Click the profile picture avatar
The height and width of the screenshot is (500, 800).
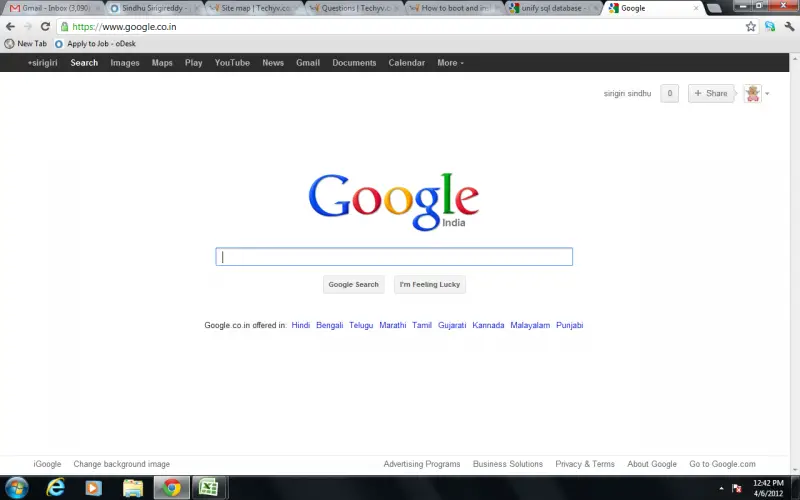click(753, 93)
